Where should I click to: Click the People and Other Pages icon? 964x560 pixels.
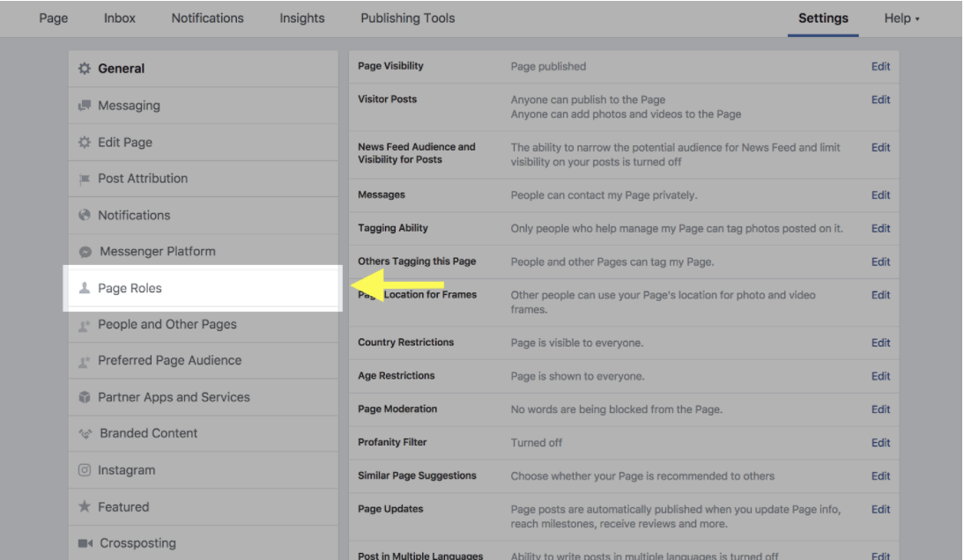pos(85,325)
